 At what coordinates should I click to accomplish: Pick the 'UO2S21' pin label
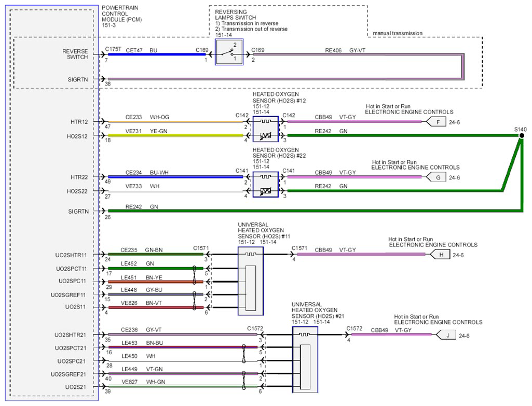click(x=75, y=387)
